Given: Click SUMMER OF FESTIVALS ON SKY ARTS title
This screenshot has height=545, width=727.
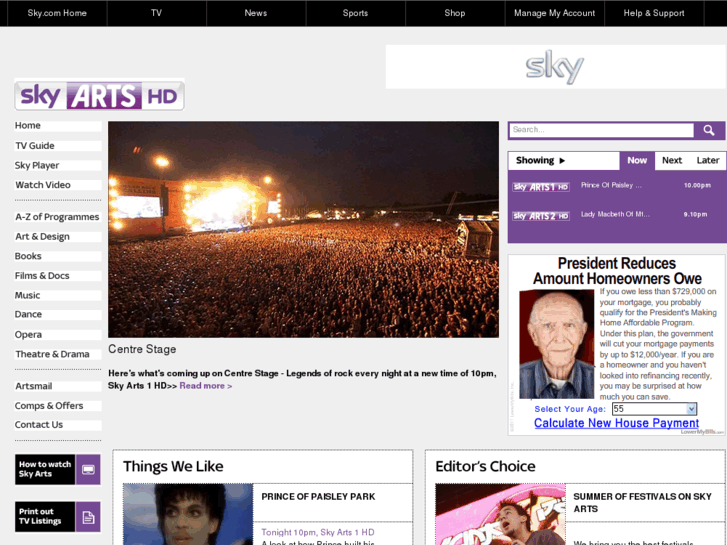Looking at the screenshot, I should [x=642, y=503].
